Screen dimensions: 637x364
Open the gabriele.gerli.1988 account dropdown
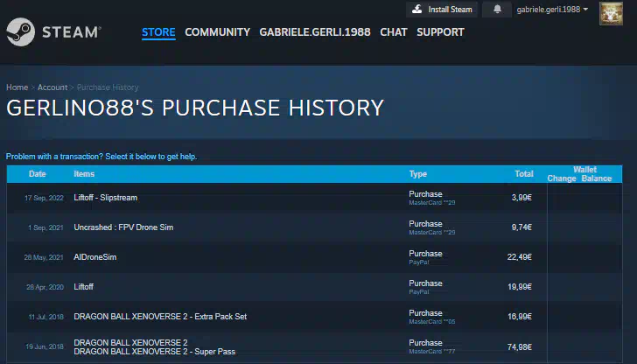pos(552,10)
